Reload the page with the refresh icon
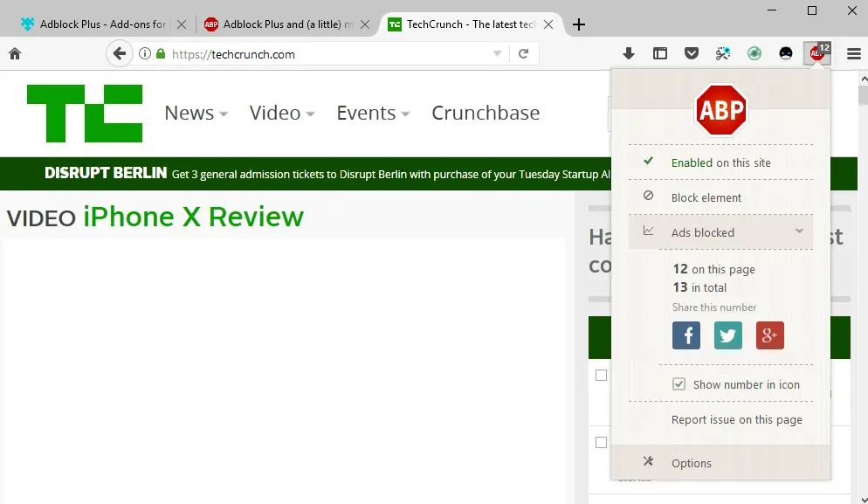Viewport: 868px width, 504px height. click(x=523, y=54)
